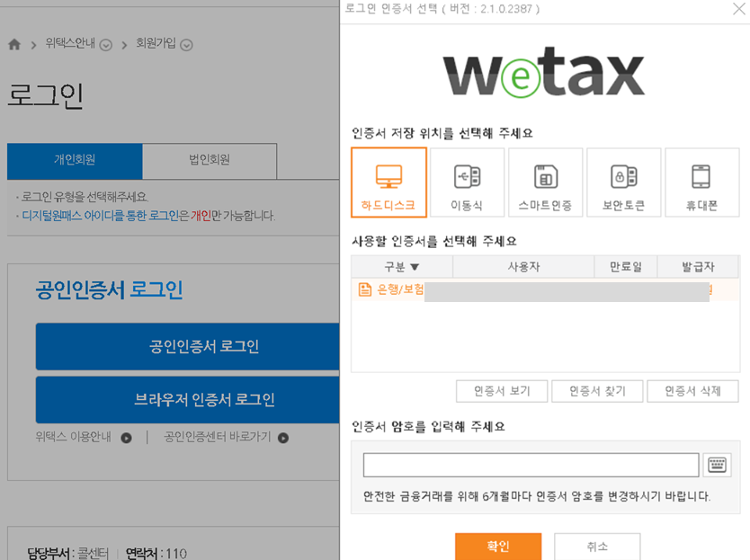Pick the 보안토큰 security token option
The width and height of the screenshot is (750, 560).
coord(624,182)
